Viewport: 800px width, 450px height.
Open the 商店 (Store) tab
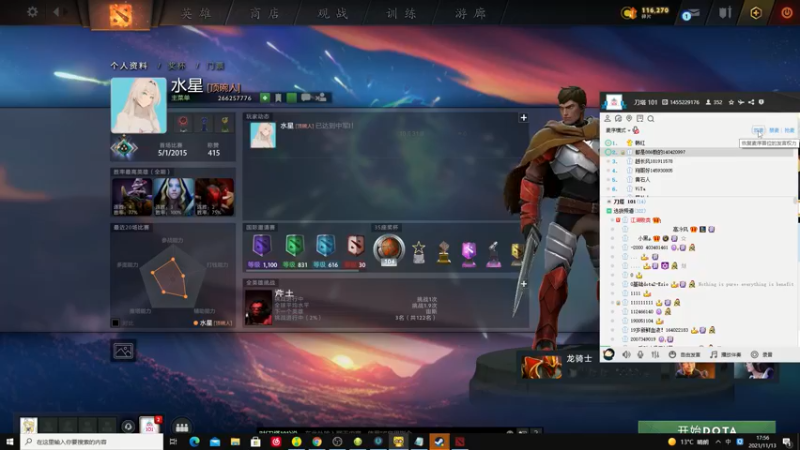point(265,13)
